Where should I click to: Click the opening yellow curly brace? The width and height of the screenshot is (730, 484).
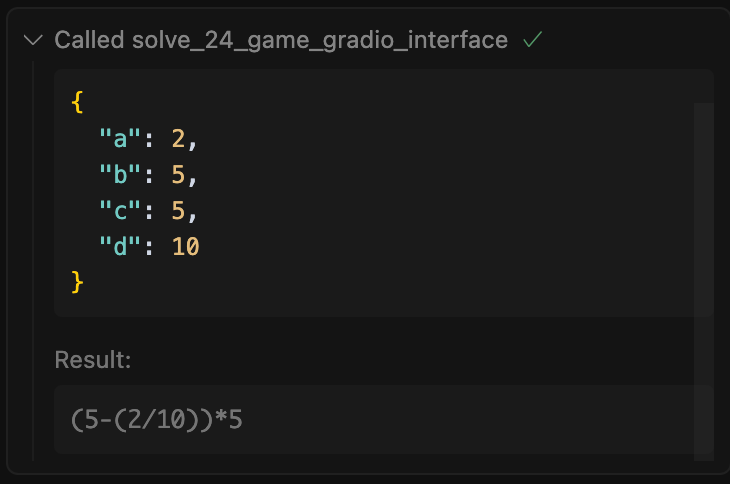[x=77, y=102]
